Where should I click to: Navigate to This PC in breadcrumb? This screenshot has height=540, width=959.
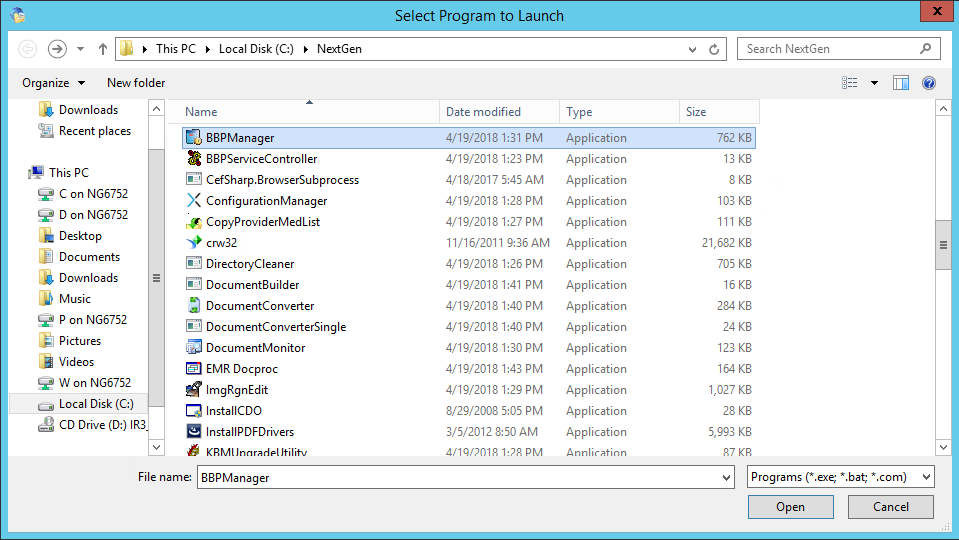(176, 48)
